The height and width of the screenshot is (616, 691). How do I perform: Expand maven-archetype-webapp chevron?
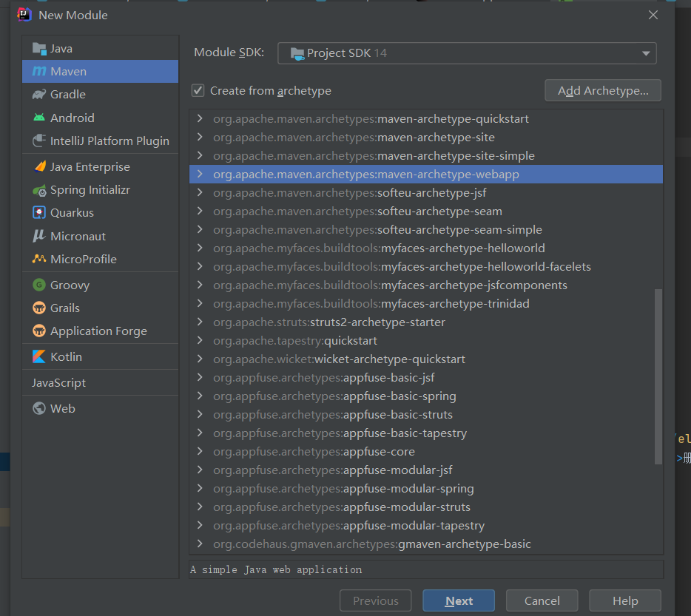[200, 174]
